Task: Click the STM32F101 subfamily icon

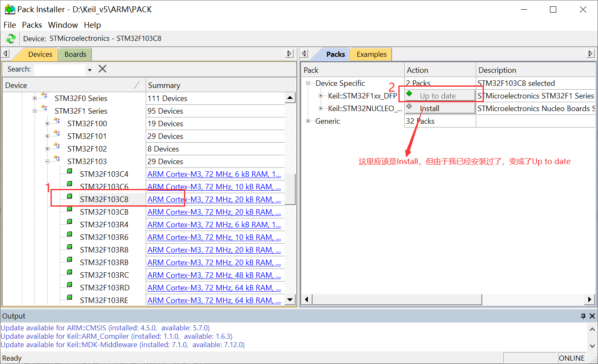Action: 57,134
